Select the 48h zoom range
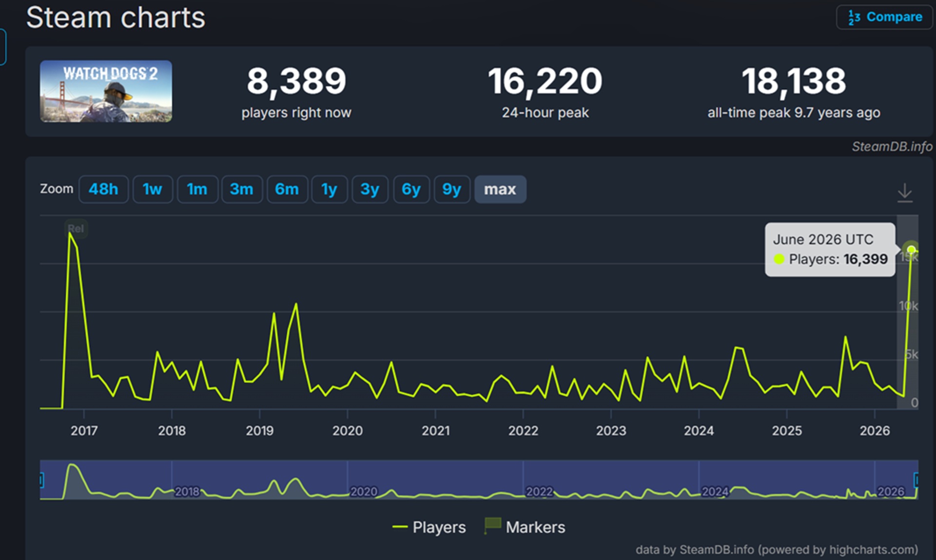This screenshot has width=936, height=560. click(x=103, y=189)
